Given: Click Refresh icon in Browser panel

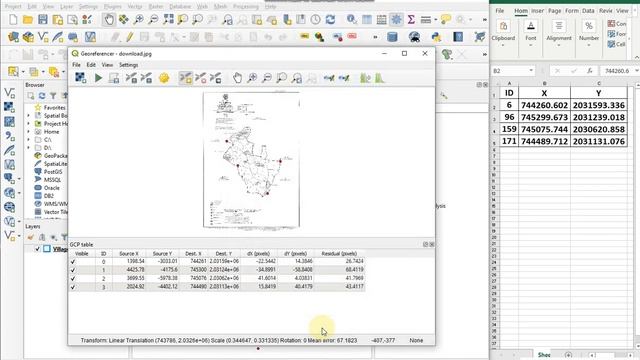Looking at the screenshot, I should coord(42,96).
